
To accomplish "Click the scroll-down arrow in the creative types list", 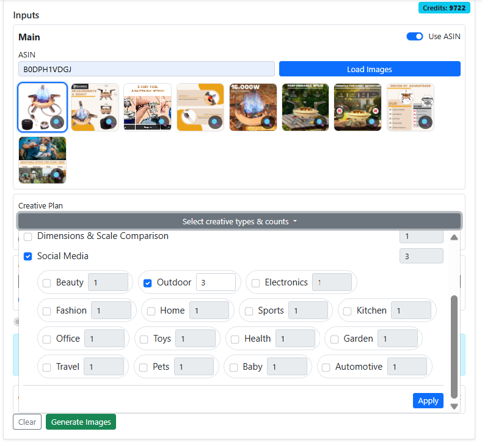I will [x=454, y=406].
